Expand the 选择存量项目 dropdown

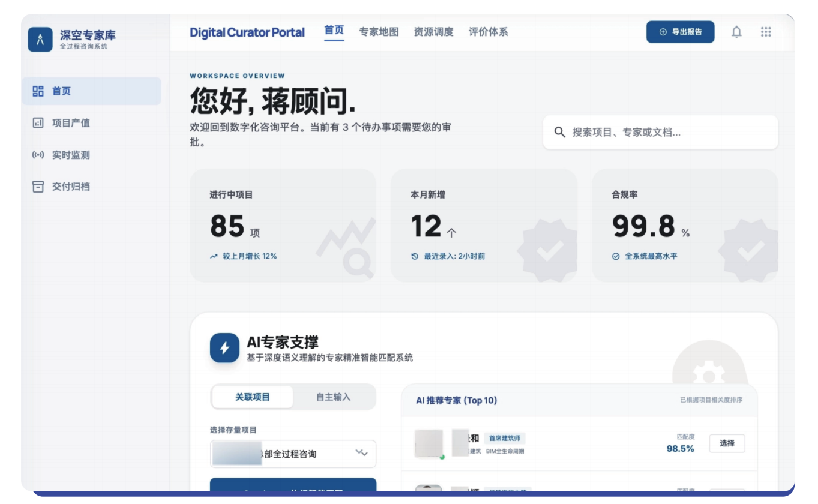293,454
